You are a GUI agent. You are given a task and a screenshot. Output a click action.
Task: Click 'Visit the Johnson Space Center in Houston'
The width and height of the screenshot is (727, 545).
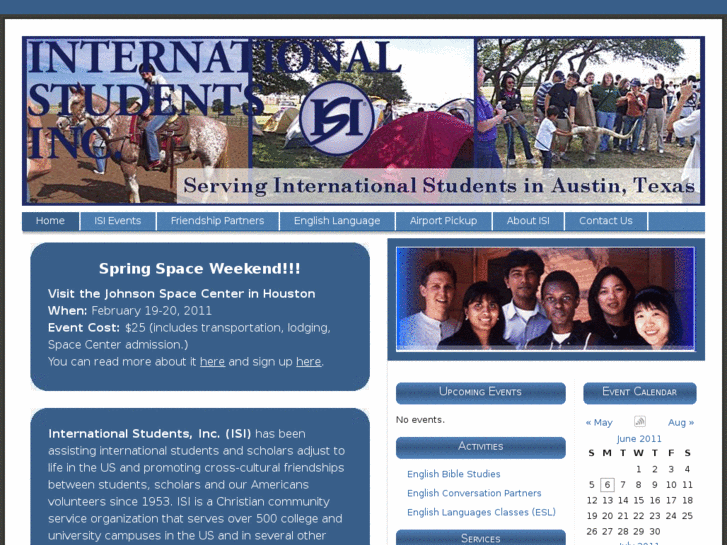pyautogui.click(x=181, y=294)
